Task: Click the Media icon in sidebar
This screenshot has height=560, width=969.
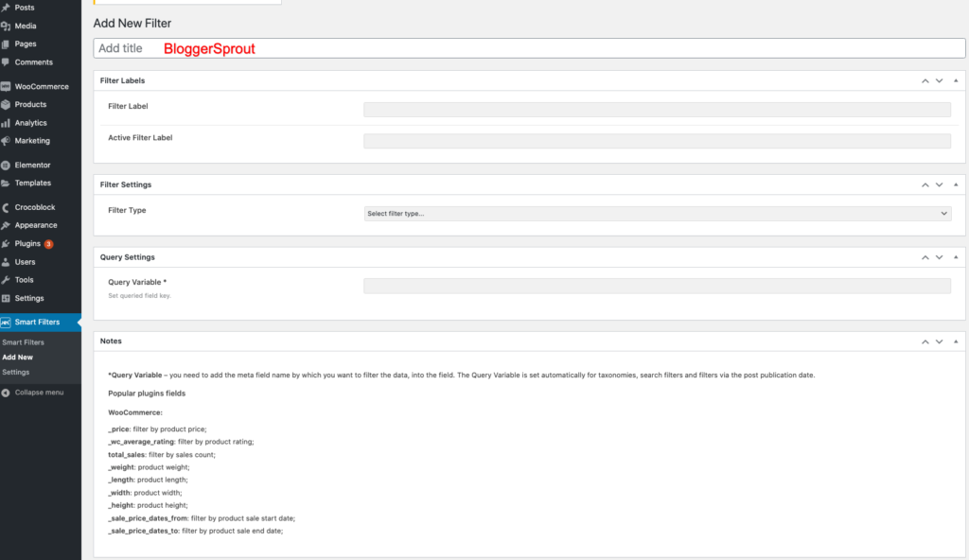Action: [6, 26]
